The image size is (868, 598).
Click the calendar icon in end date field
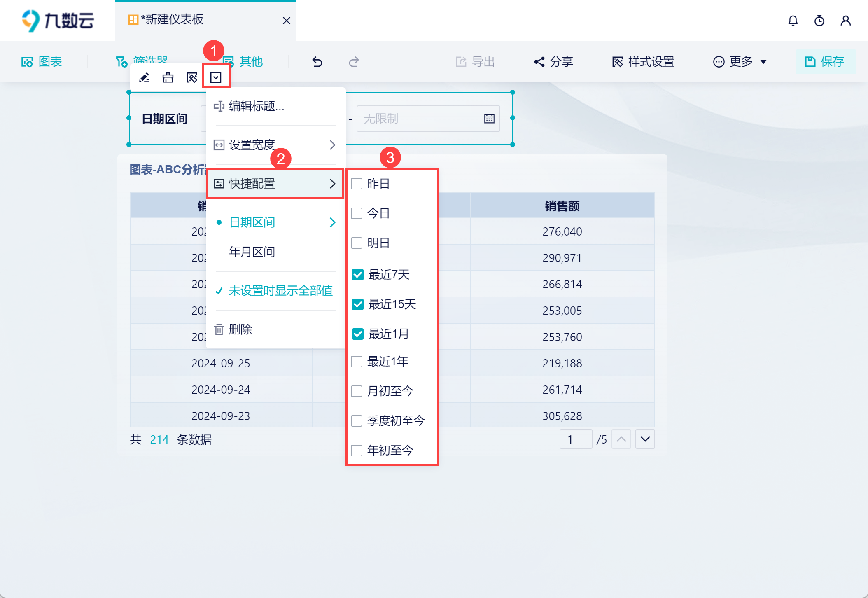tap(489, 119)
